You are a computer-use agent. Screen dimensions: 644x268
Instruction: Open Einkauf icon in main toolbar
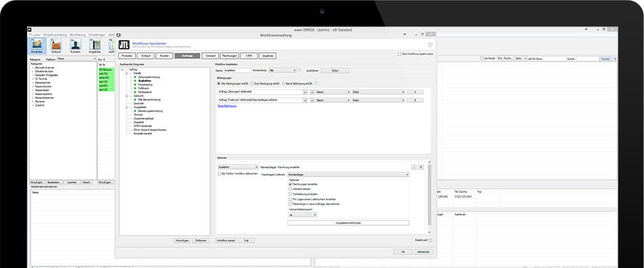[x=56, y=46]
